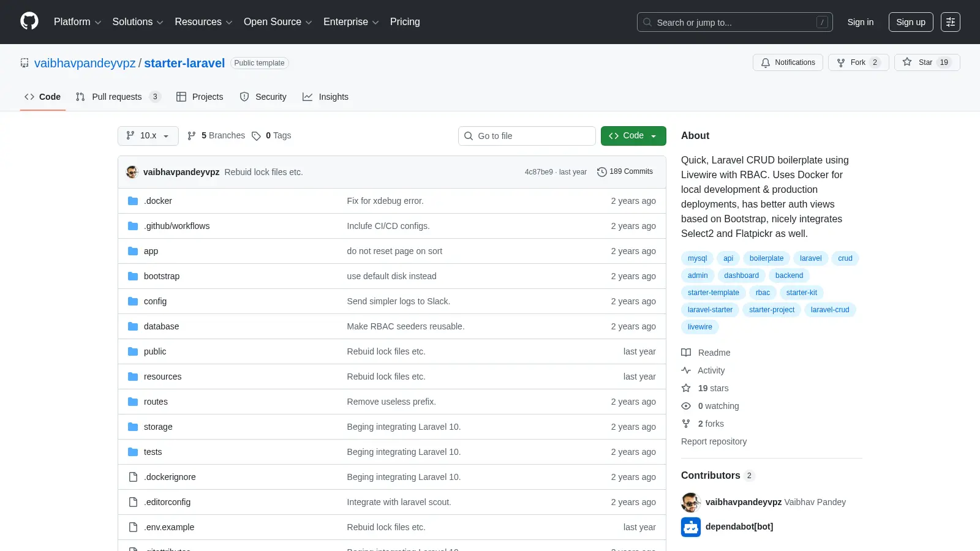Open the tests folder
Viewport: 980px width, 551px height.
pyautogui.click(x=153, y=452)
